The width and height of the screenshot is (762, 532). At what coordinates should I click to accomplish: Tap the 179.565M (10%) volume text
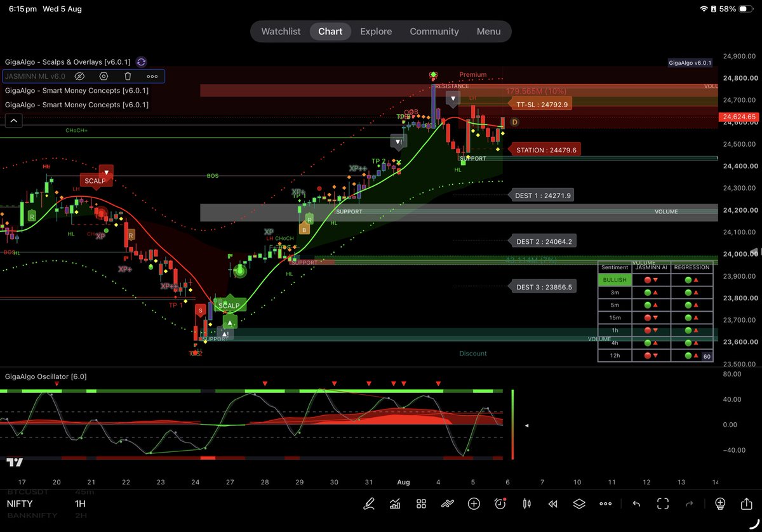tap(535, 91)
